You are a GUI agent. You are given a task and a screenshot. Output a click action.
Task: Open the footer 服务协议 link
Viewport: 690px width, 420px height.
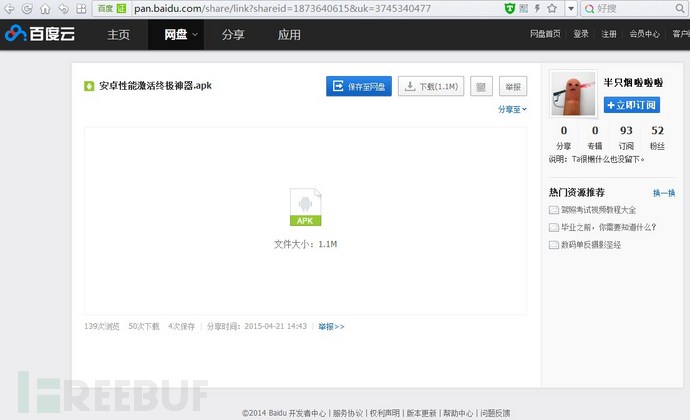[x=348, y=413]
